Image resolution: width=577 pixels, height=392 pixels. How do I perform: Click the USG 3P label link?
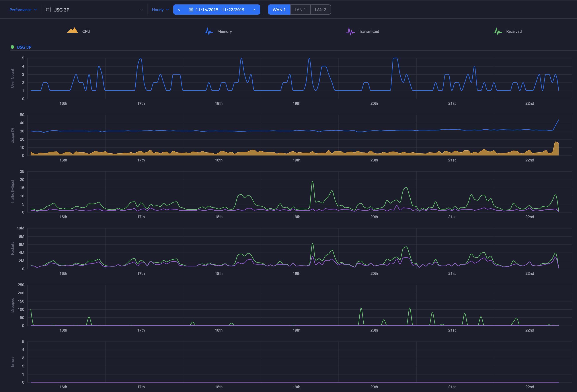[x=24, y=47]
